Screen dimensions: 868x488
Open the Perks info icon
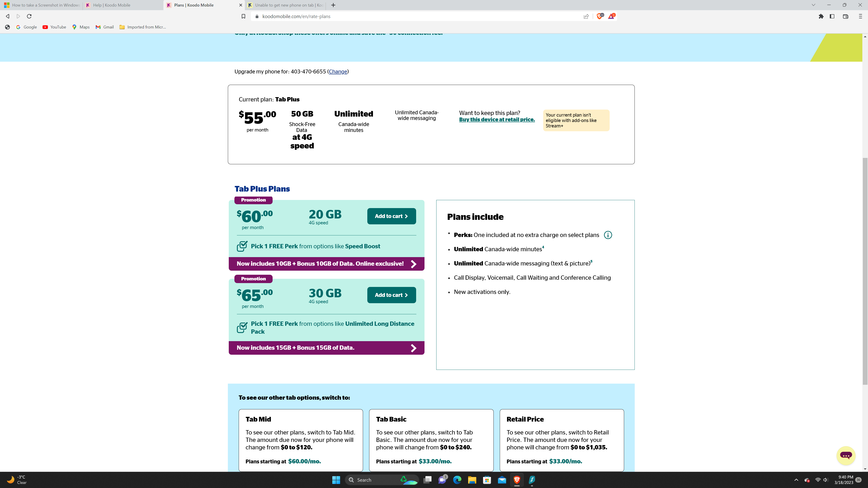(x=608, y=235)
